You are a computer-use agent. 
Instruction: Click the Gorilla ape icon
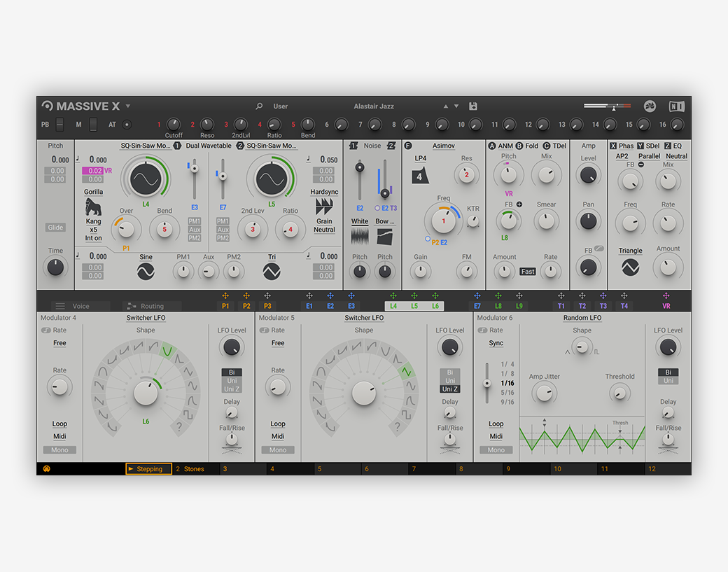93,207
